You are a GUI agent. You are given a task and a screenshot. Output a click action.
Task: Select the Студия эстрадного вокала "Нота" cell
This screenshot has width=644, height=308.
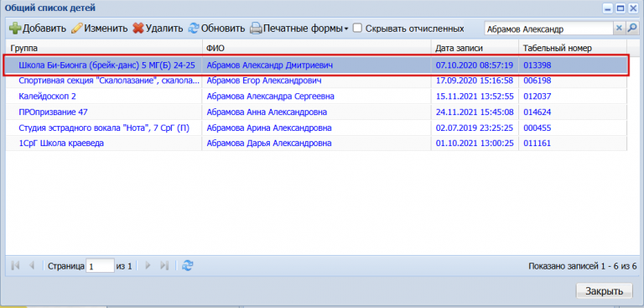[104, 128]
